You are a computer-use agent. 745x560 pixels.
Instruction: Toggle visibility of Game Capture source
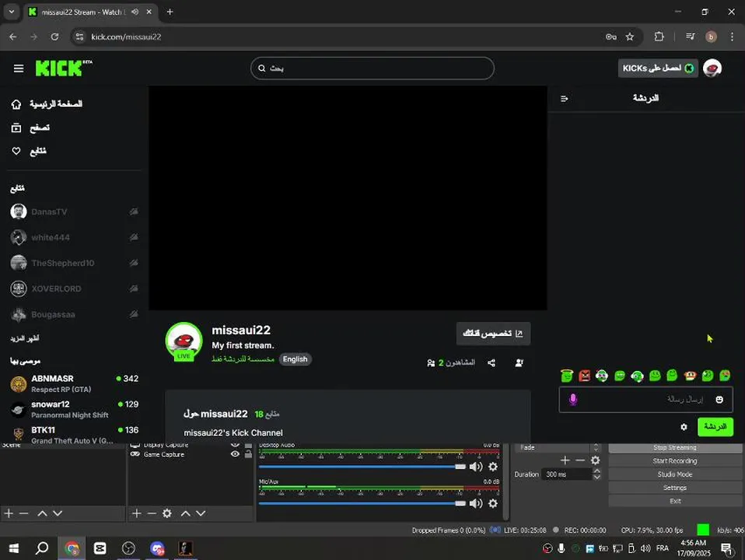(235, 454)
